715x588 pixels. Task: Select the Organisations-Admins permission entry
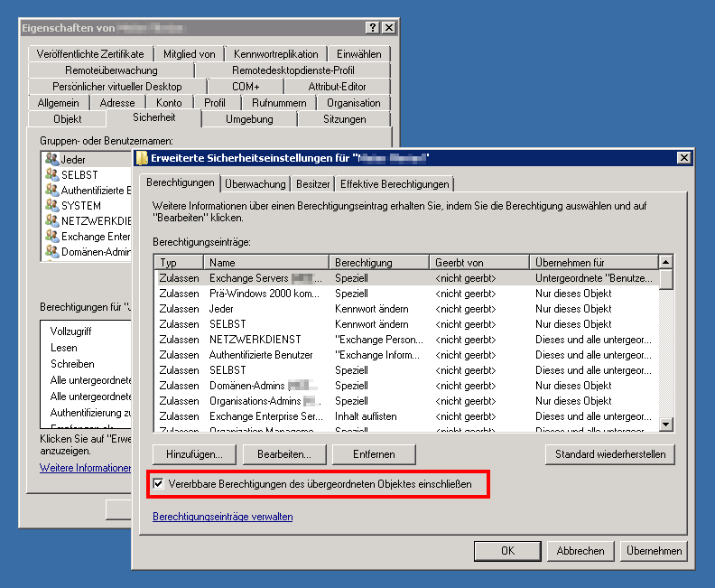(x=408, y=401)
